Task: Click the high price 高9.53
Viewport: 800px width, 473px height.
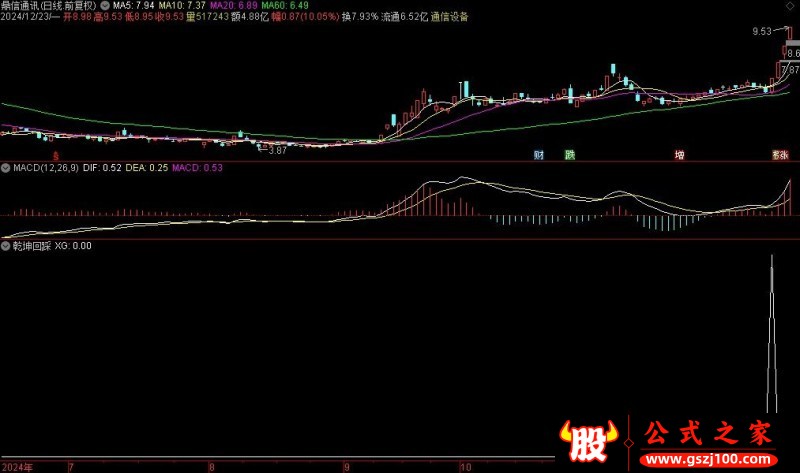Action: (108, 17)
